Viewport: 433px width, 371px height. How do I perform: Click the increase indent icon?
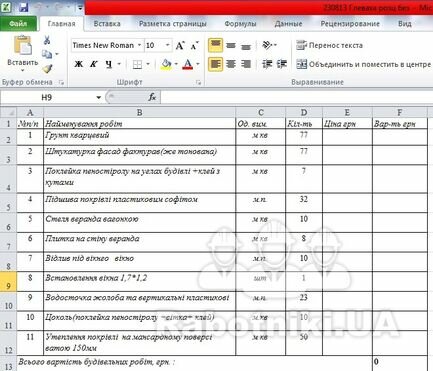tap(282, 64)
